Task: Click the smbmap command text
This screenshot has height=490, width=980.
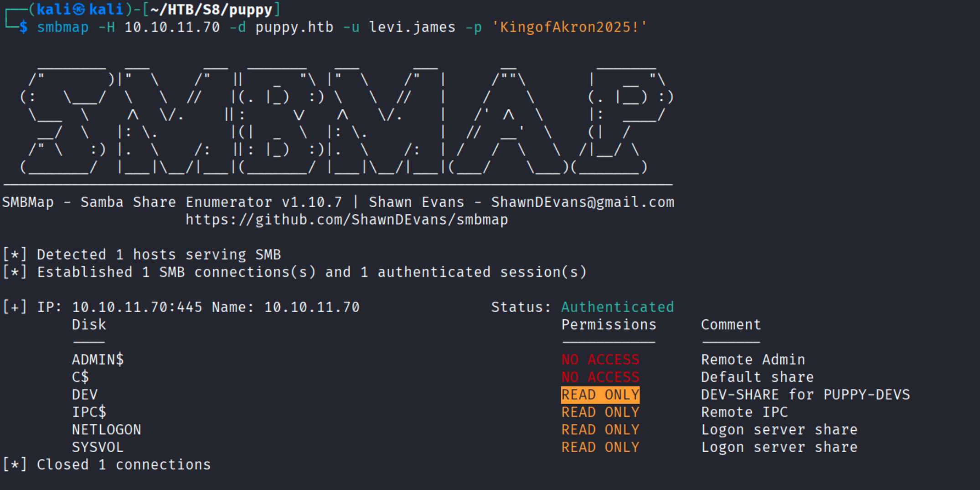Action: pos(63,27)
